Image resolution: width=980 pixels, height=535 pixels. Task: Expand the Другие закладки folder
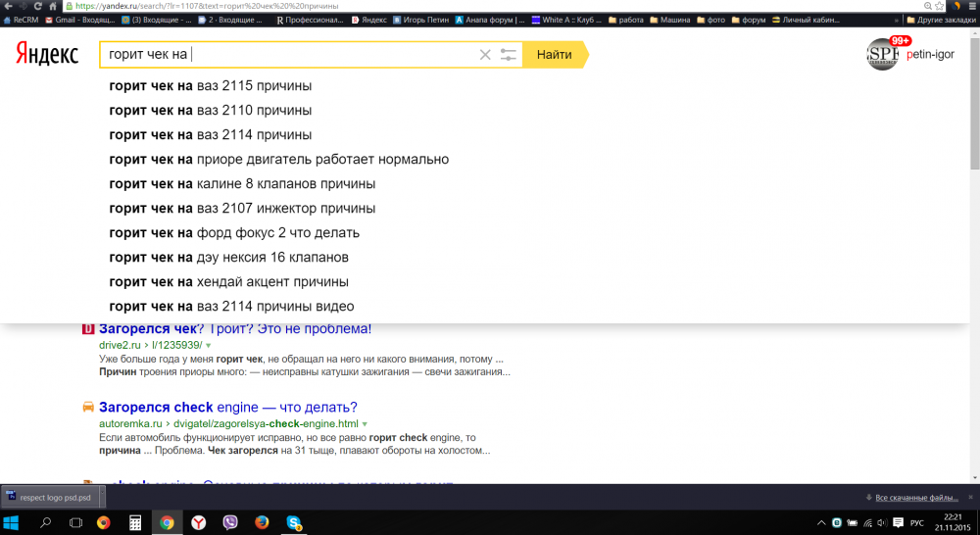[941, 20]
